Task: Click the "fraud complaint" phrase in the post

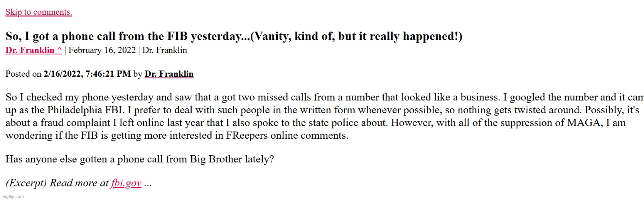Action: tap(74, 123)
